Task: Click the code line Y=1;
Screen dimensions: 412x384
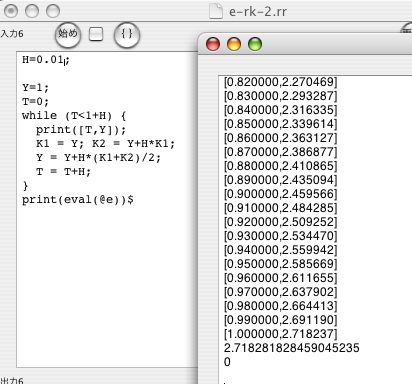Action: [x=35, y=88]
